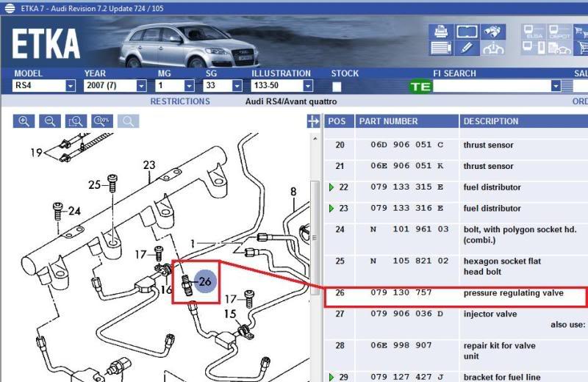The width and height of the screenshot is (588, 382).
Task: Click the panel splitter arrows icon
Action: 313,122
